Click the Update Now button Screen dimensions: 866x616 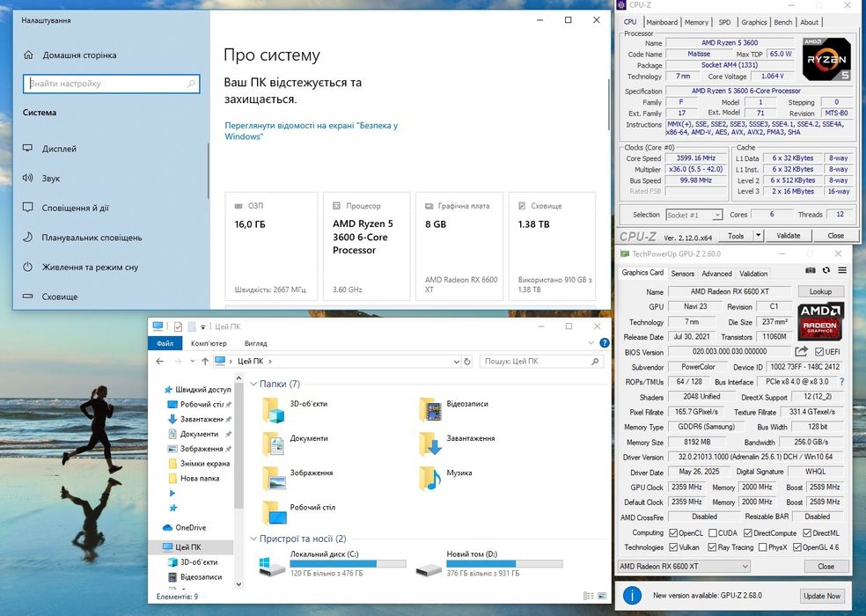pyautogui.click(x=822, y=596)
